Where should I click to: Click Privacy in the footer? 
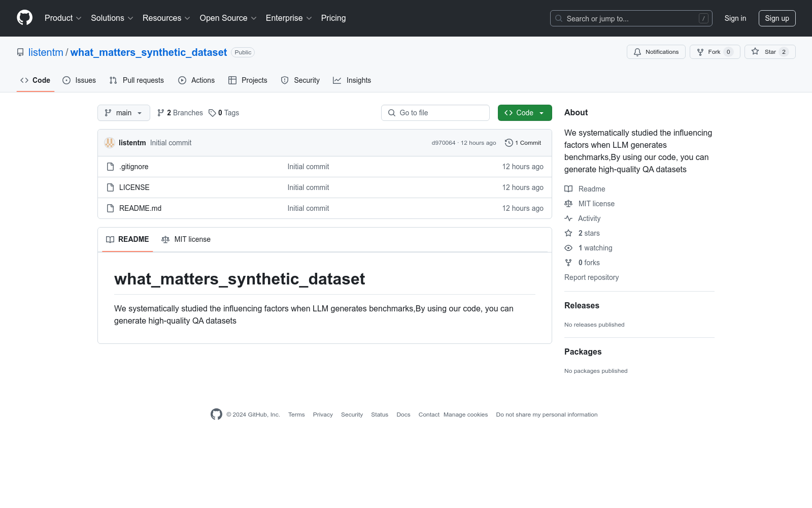tap(323, 415)
